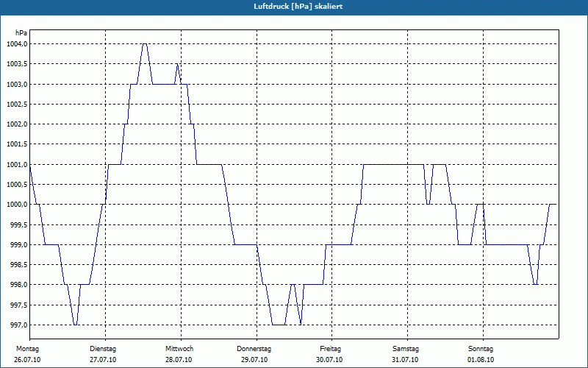Click the date 26.07.10
This screenshot has height=368, width=588.
point(27,360)
